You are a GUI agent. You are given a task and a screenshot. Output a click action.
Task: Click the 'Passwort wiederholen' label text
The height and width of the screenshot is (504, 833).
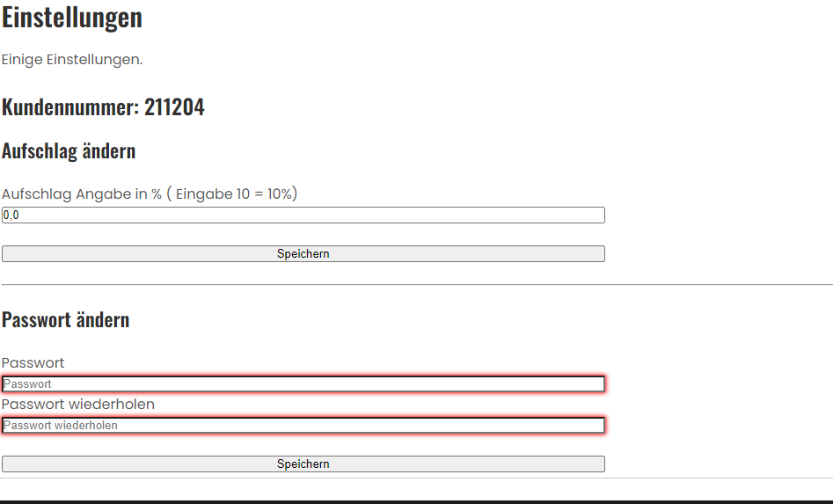click(77, 404)
